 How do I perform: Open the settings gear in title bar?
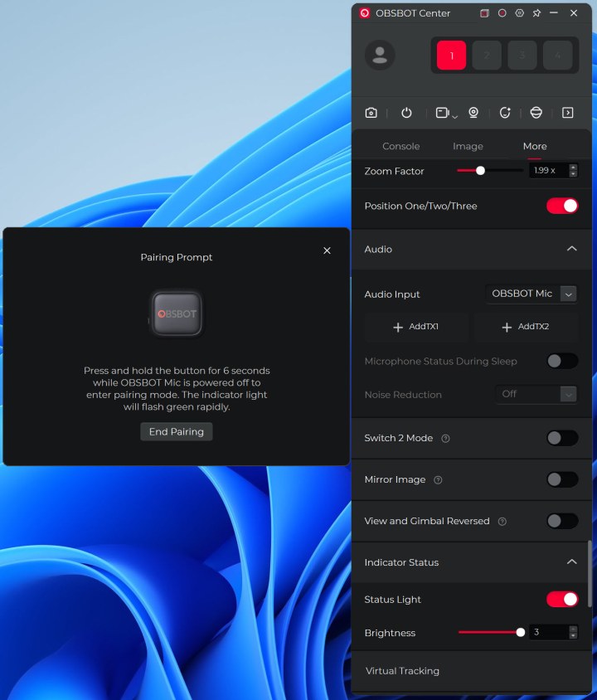coord(519,13)
